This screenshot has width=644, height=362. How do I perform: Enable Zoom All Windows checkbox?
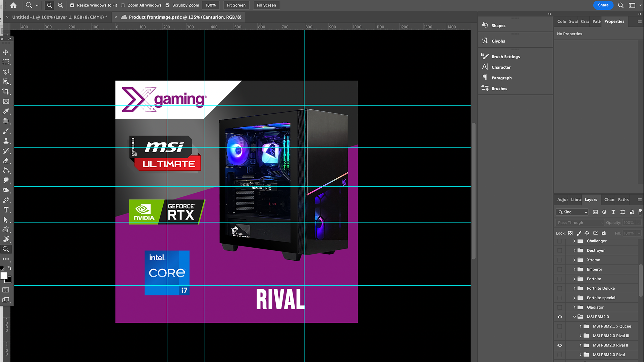123,5
